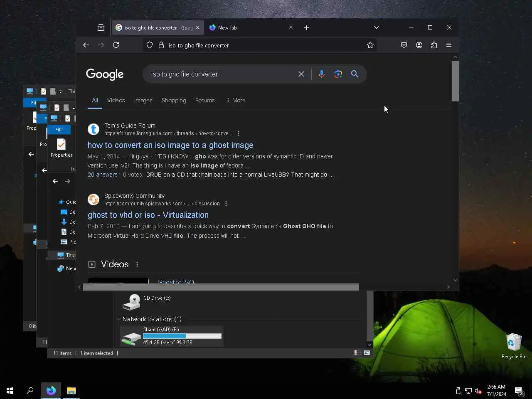Reload the Google search page
532x399 pixels.
(x=116, y=45)
